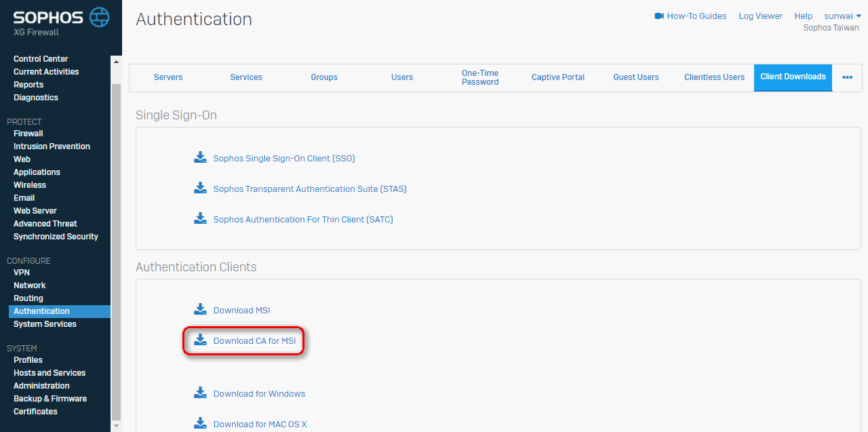
Task: Open Administration in the sidebar
Action: (x=41, y=386)
